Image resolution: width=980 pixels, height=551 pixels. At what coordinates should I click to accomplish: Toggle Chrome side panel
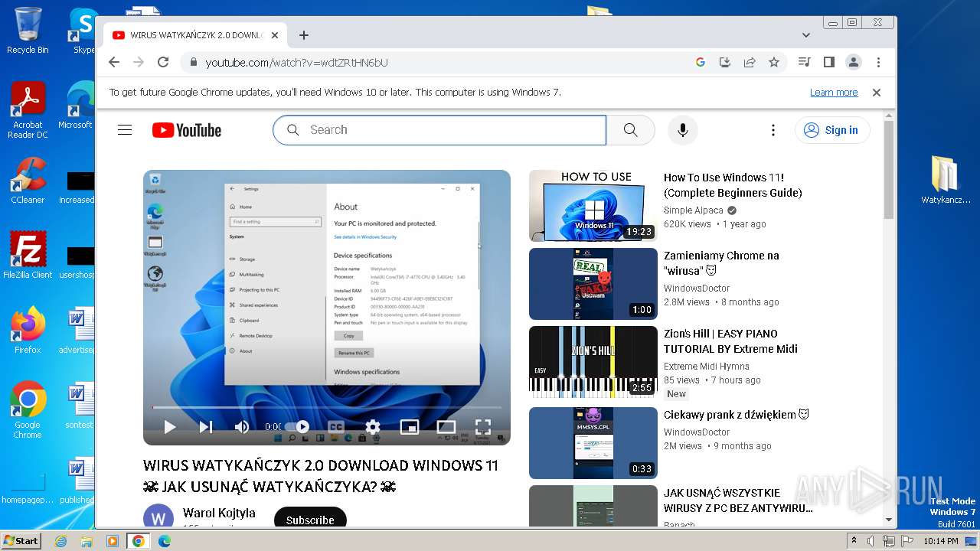coord(828,62)
